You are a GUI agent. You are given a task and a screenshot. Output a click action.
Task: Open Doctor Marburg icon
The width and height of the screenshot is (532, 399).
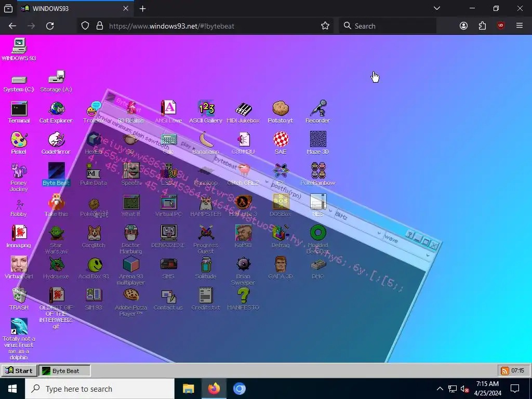tap(131, 233)
